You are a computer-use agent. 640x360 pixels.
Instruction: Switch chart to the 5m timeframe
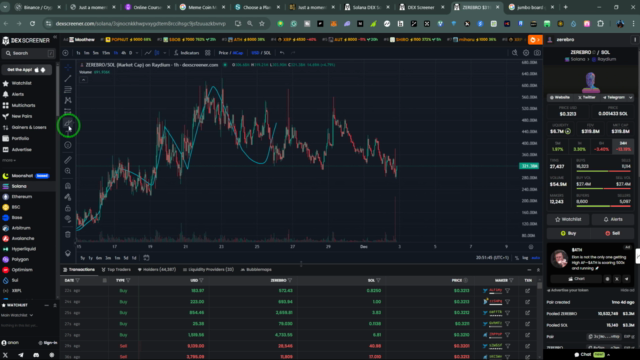pos(96,53)
